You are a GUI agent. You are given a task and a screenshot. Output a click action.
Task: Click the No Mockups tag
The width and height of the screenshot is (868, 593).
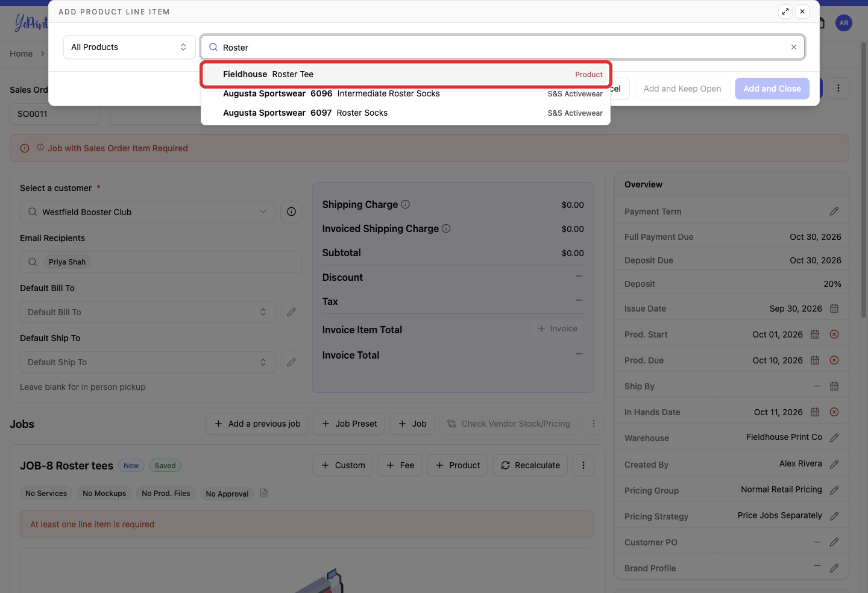point(104,494)
